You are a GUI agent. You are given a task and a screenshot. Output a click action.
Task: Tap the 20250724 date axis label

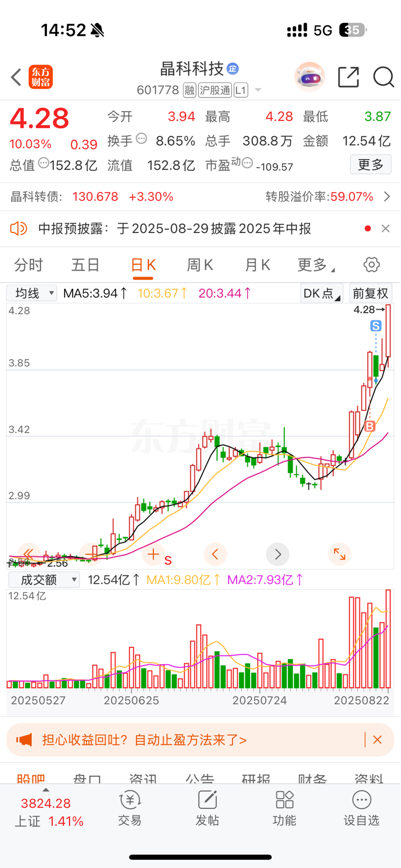tap(260, 700)
